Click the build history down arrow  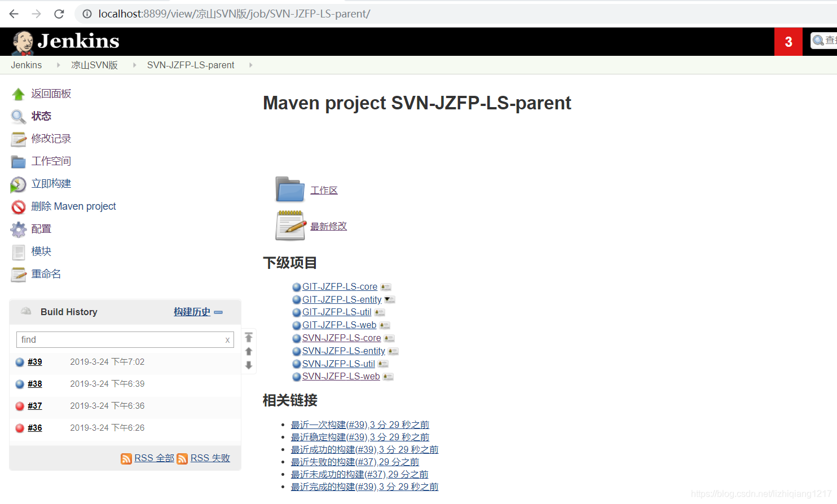pyautogui.click(x=249, y=365)
